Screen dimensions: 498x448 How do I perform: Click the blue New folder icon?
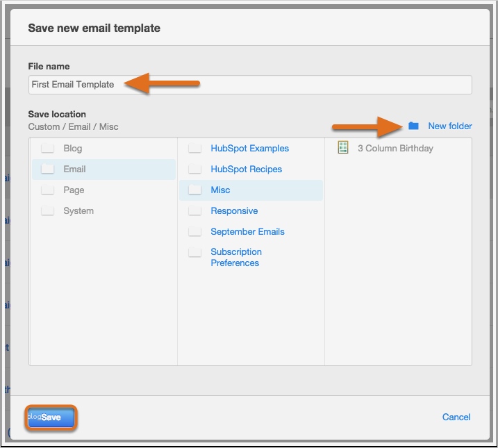coord(414,126)
